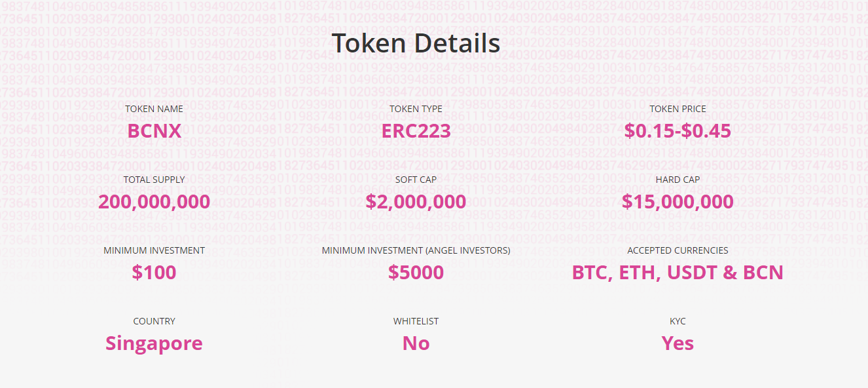Screen dimensions: 868x388
Task: Select the Singapore country value
Action: click(154, 343)
